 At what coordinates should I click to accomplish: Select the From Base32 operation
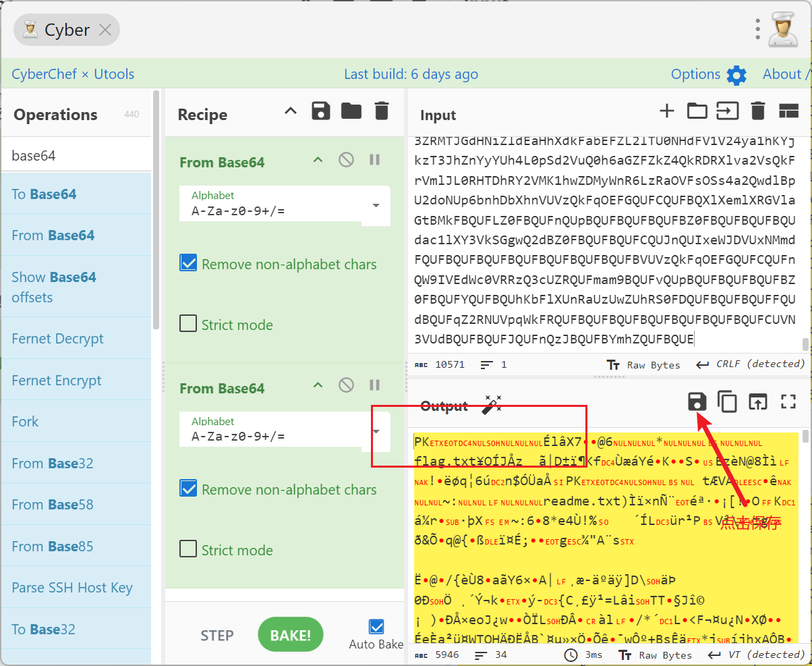click(77, 464)
